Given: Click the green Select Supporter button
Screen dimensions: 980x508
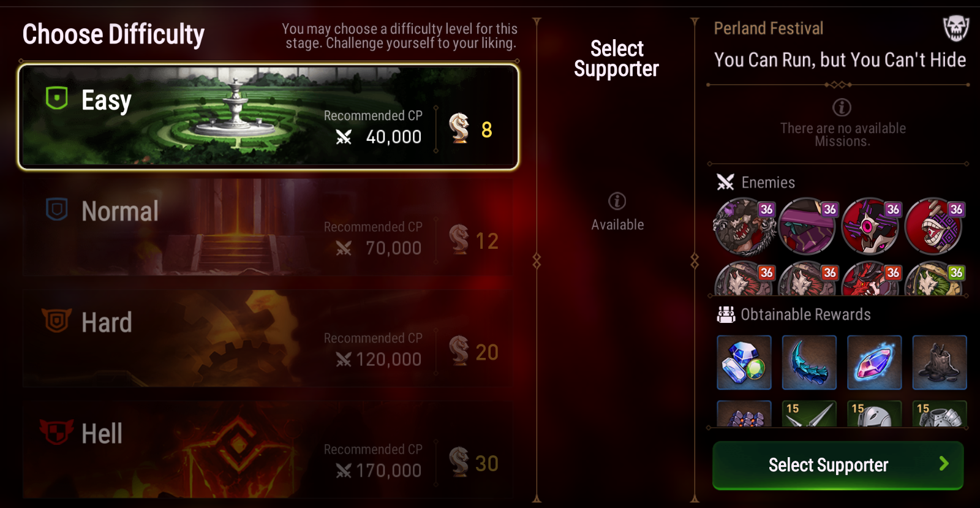Looking at the screenshot, I should 838,465.
